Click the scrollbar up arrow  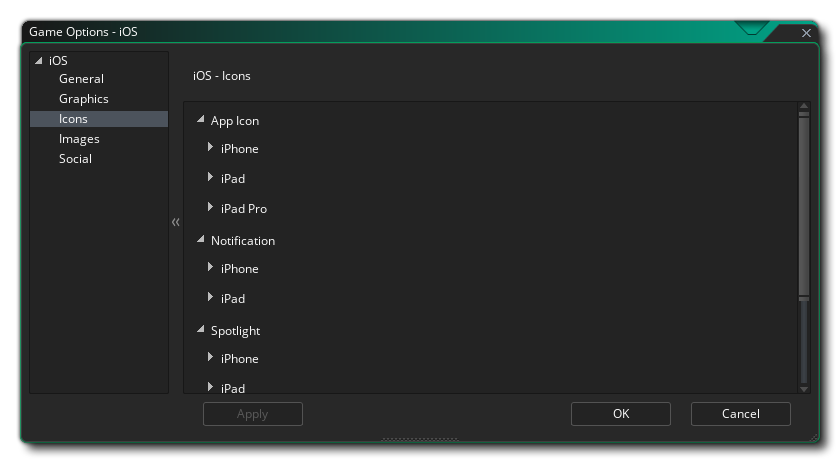pyautogui.click(x=804, y=106)
